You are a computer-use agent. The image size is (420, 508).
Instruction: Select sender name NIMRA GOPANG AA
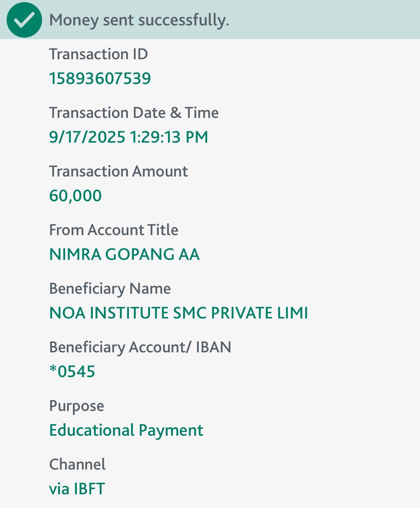pyautogui.click(x=124, y=254)
